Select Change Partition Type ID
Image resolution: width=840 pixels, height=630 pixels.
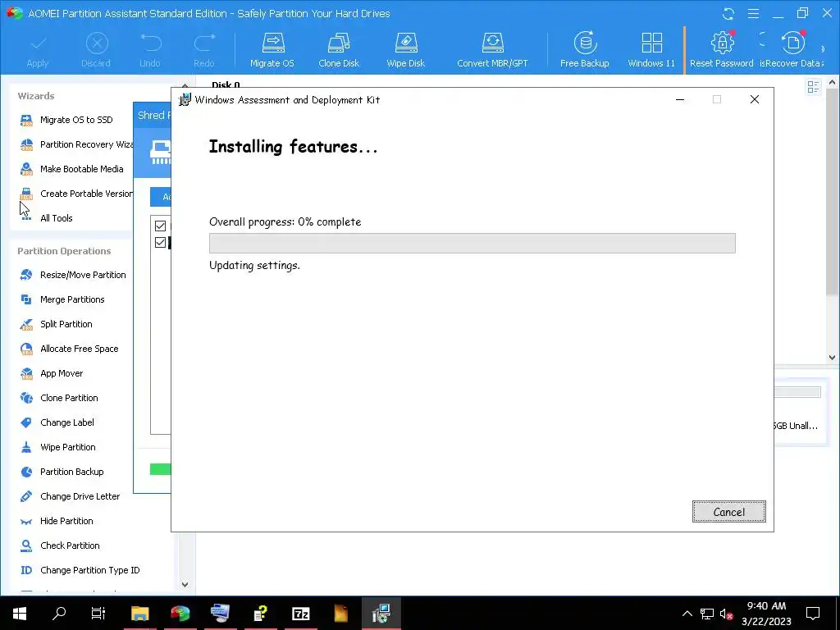click(x=80, y=571)
